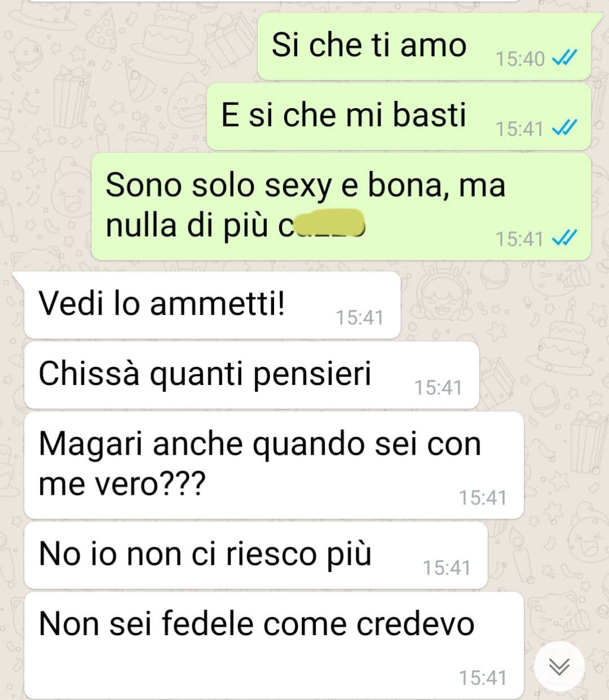Image resolution: width=609 pixels, height=700 pixels.
Task: Select the "No io non ci riesco più" message
Action: click(x=255, y=555)
